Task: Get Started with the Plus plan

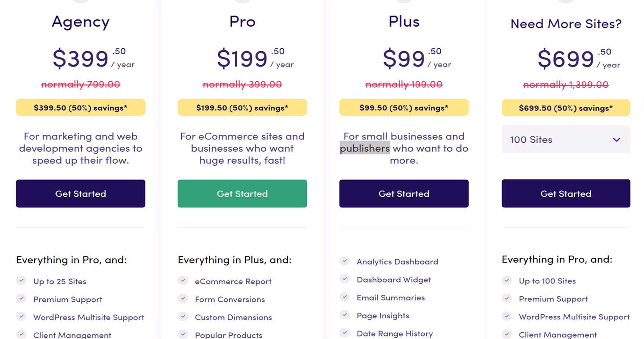Action: pos(404,194)
